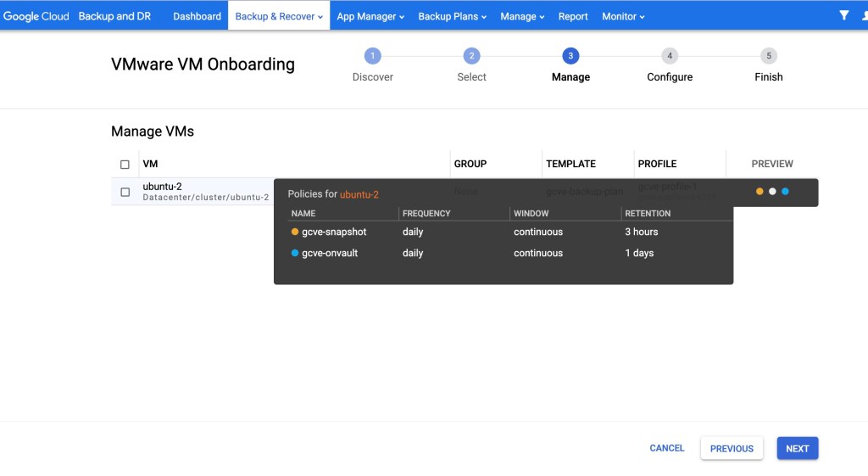Click the white policy dot in Preview
Viewport: 868px width, 476px height.
point(772,192)
